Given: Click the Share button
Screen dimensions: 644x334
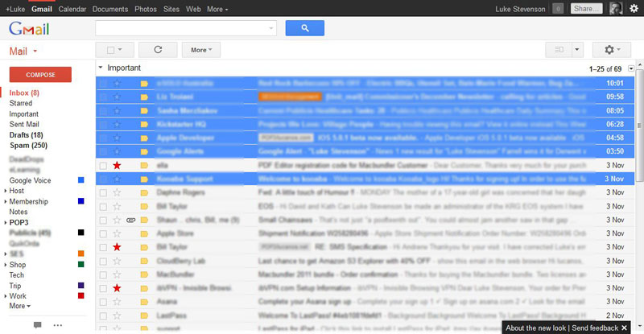Looking at the screenshot, I should (586, 9).
